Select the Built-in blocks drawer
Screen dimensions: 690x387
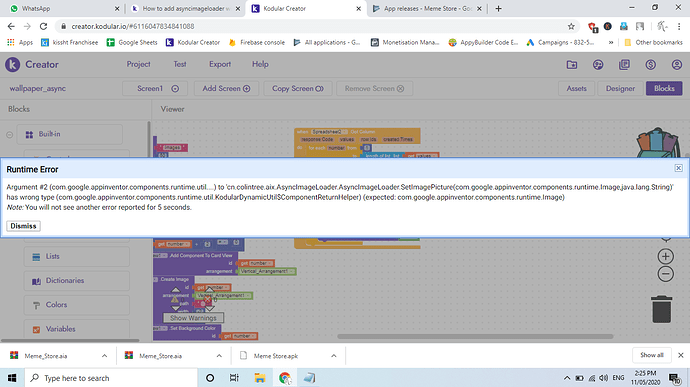pyautogui.click(x=70, y=134)
